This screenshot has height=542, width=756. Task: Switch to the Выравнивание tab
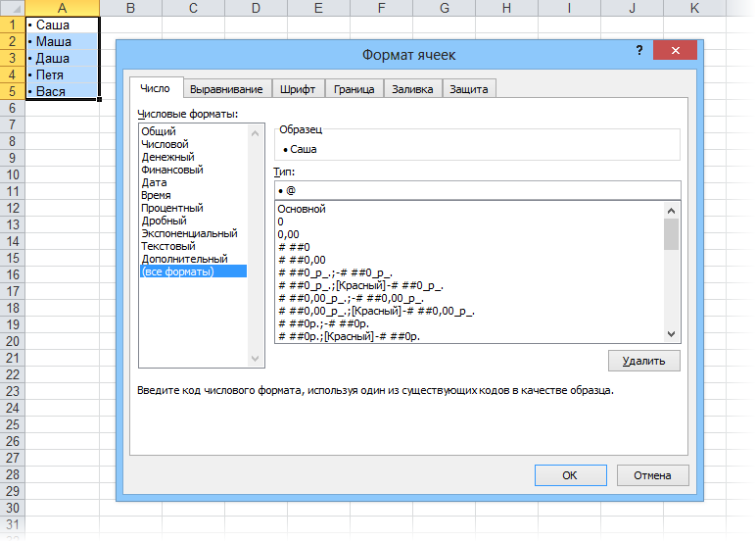tap(226, 89)
